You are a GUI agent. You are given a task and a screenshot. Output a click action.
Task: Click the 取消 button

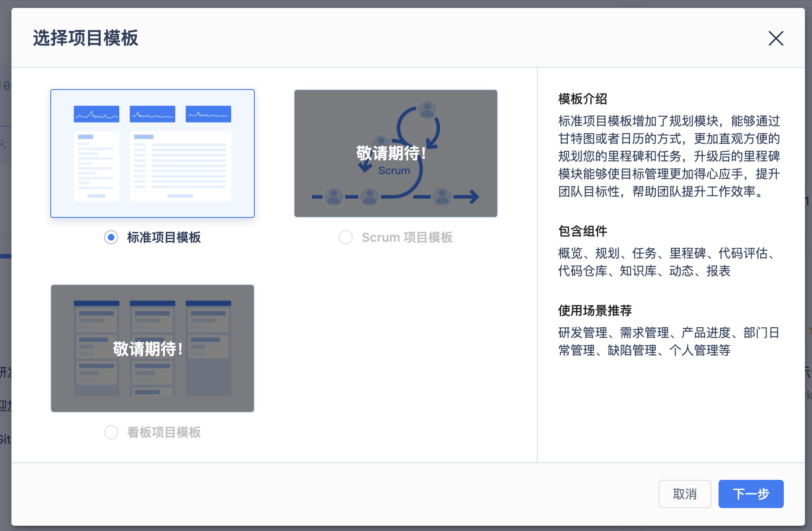(x=685, y=494)
